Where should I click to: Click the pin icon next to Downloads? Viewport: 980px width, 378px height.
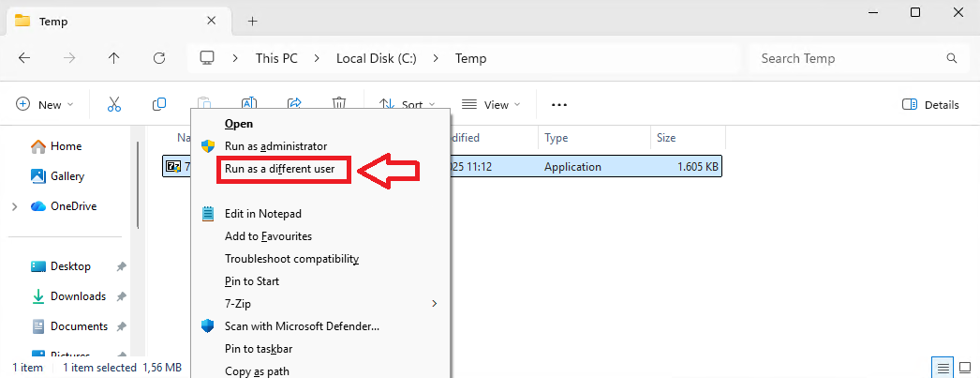tap(121, 296)
